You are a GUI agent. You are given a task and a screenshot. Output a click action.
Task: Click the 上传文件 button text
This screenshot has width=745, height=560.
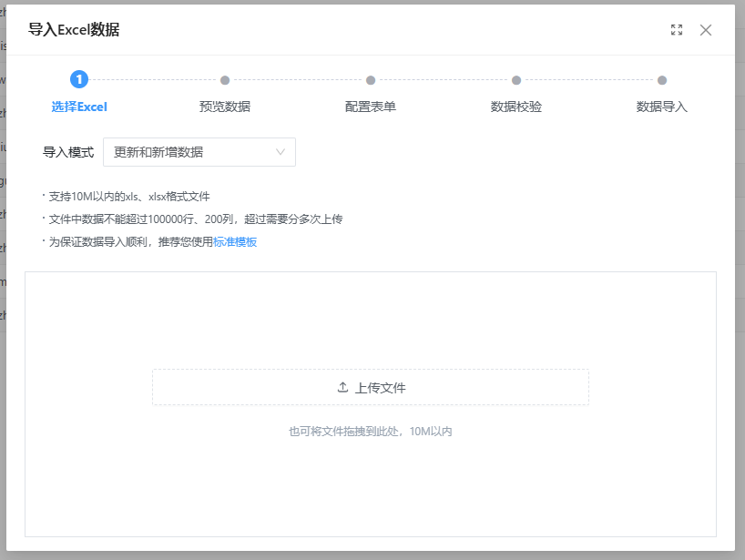pyautogui.click(x=380, y=388)
